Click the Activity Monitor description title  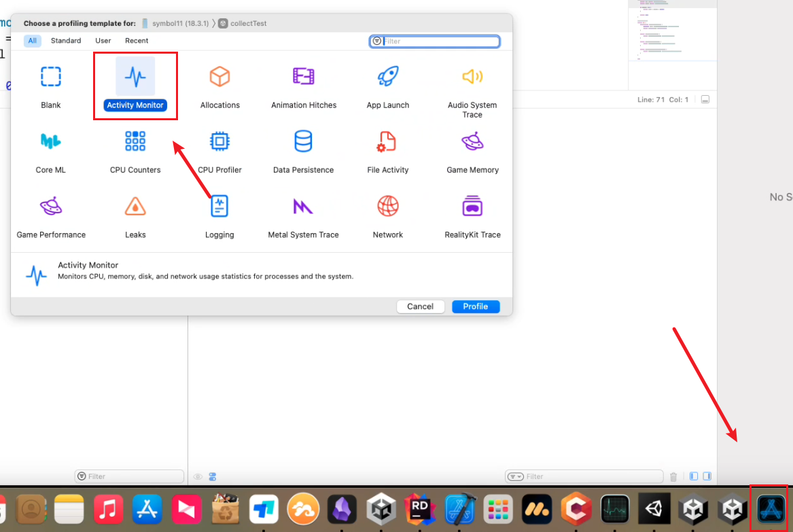click(88, 265)
